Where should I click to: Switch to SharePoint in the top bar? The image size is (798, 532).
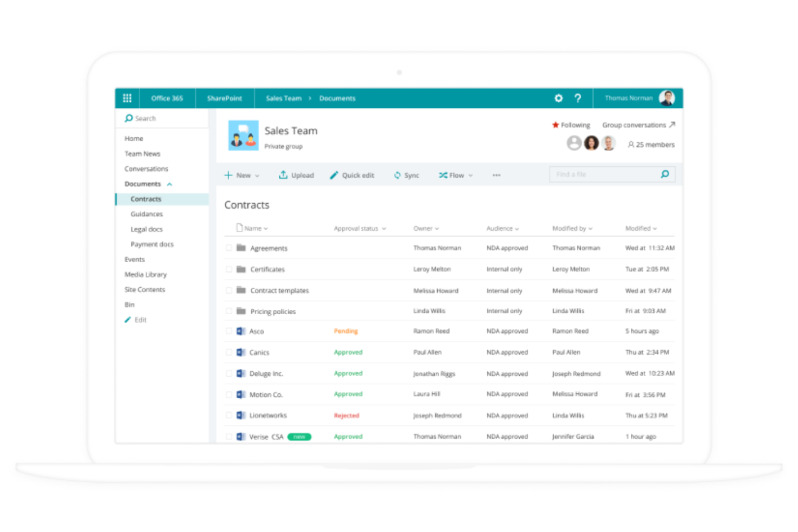(224, 98)
